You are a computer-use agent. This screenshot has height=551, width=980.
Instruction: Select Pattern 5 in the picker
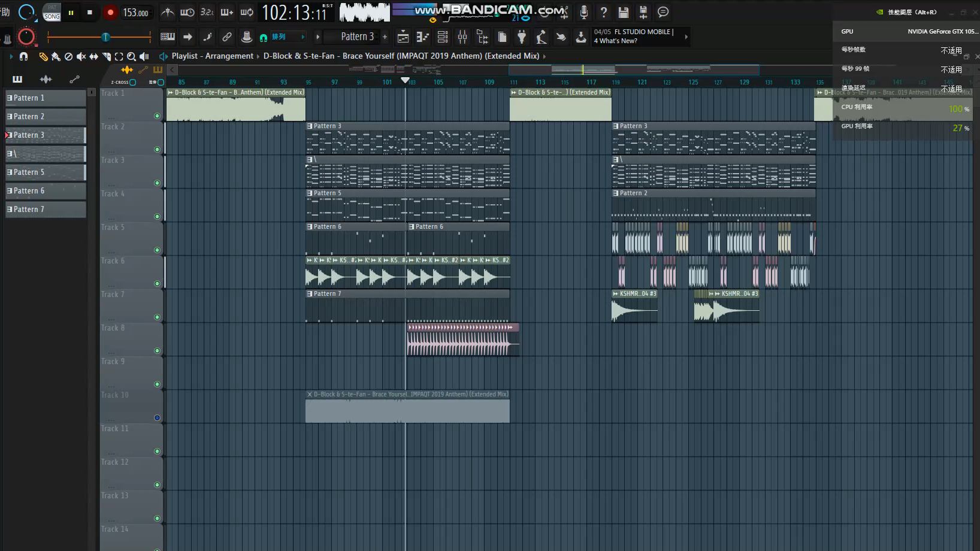click(x=46, y=172)
